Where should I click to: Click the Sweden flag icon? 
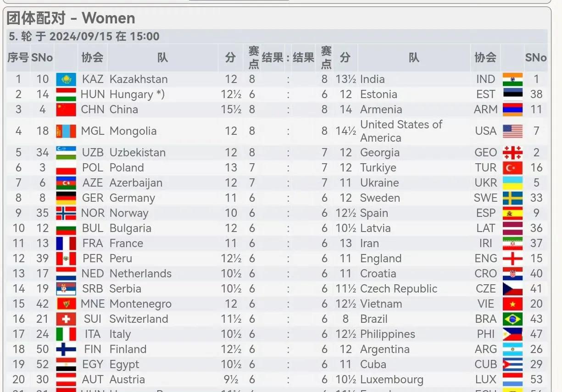(x=512, y=198)
